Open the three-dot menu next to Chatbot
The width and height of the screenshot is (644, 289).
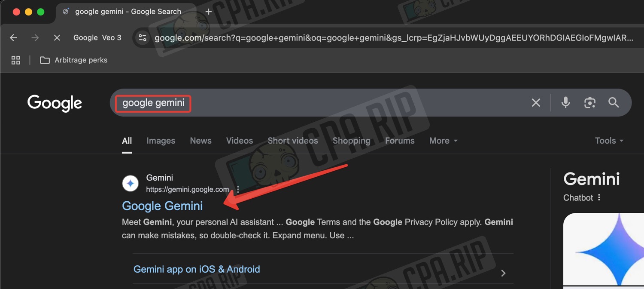pos(599,197)
